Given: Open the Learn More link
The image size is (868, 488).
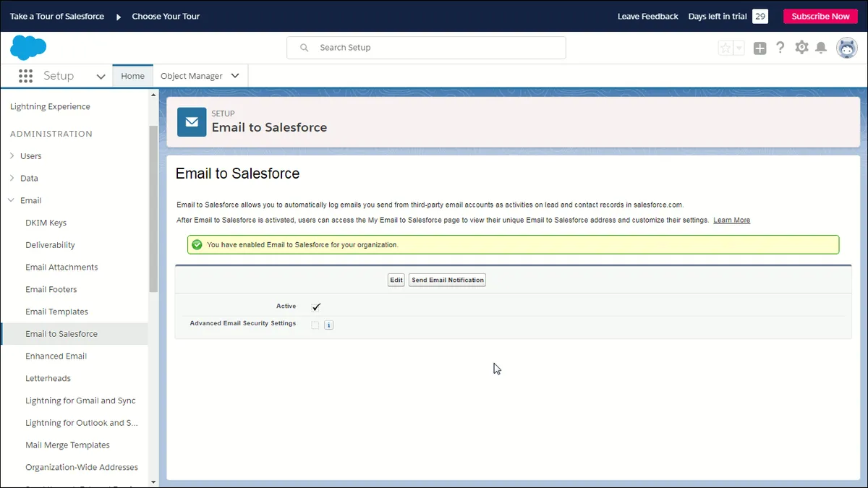Looking at the screenshot, I should 731,220.
